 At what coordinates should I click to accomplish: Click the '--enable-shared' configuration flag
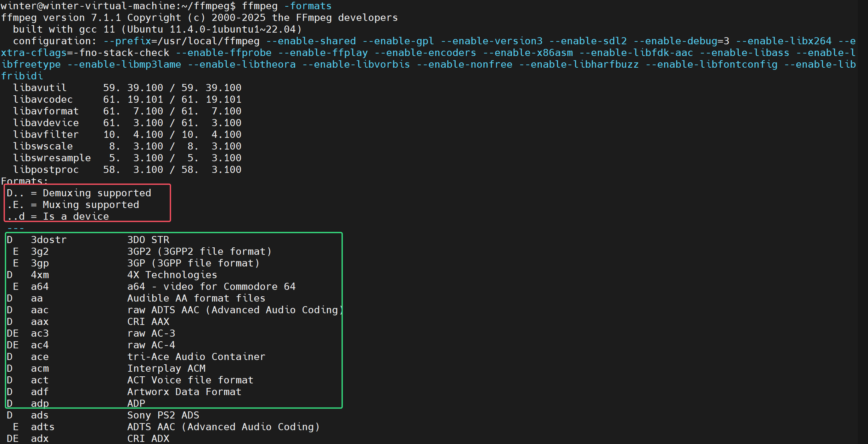(311, 41)
